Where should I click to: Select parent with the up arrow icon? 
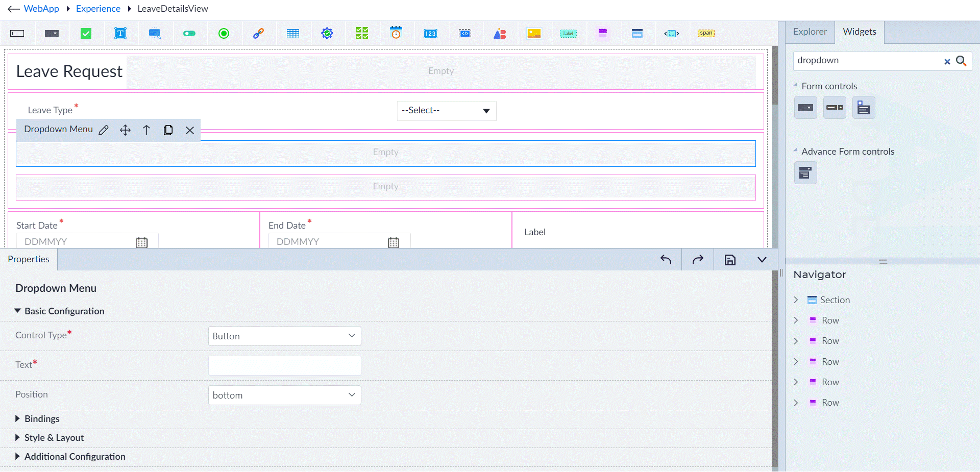146,130
